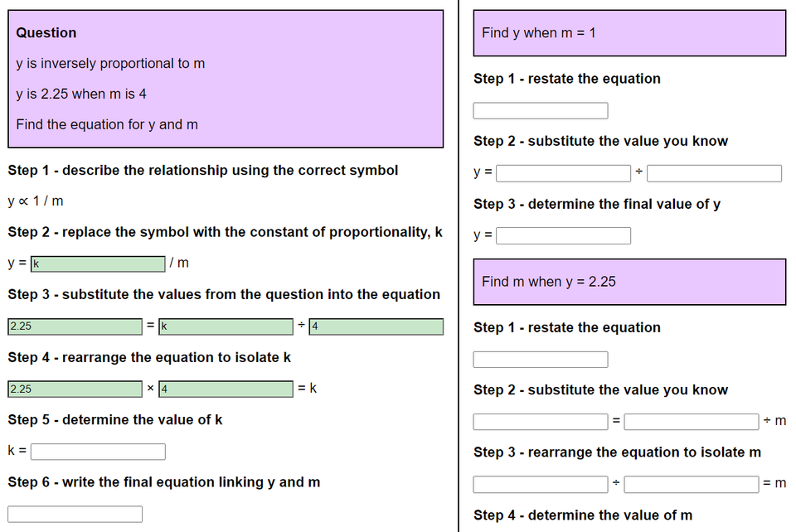
Task: Select the first "y =" numerator input box
Action: [x=563, y=172]
